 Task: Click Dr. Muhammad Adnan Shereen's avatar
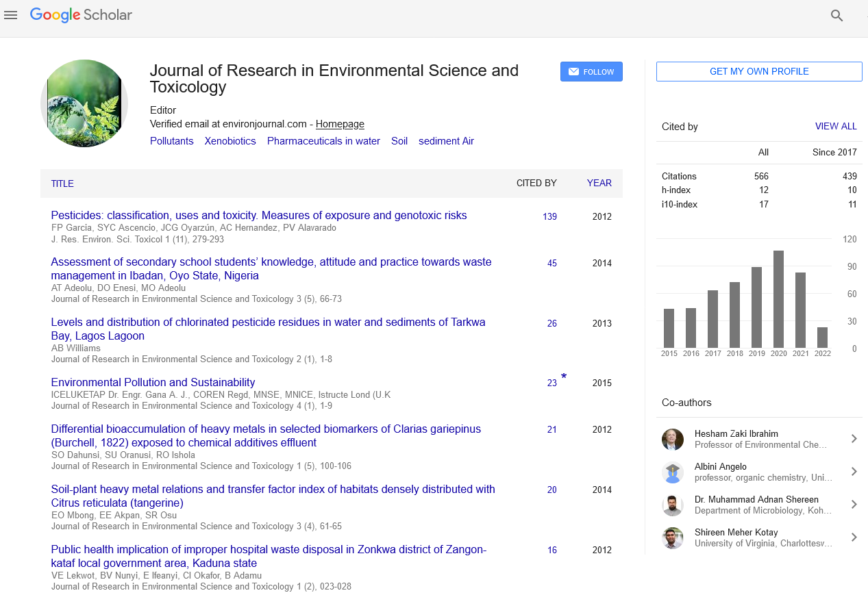[x=673, y=505]
